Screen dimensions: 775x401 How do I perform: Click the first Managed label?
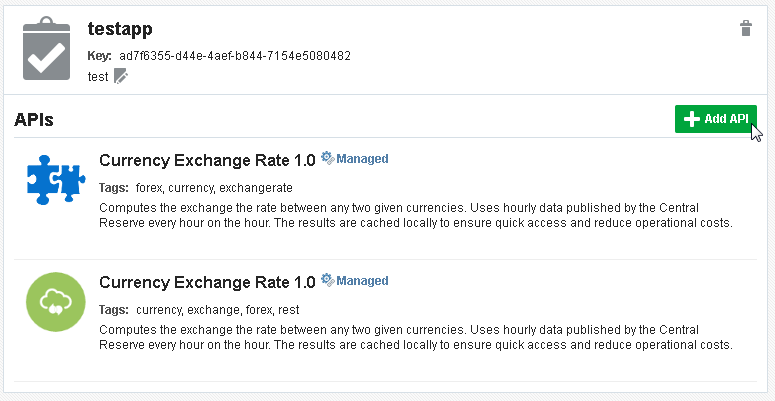coord(362,159)
